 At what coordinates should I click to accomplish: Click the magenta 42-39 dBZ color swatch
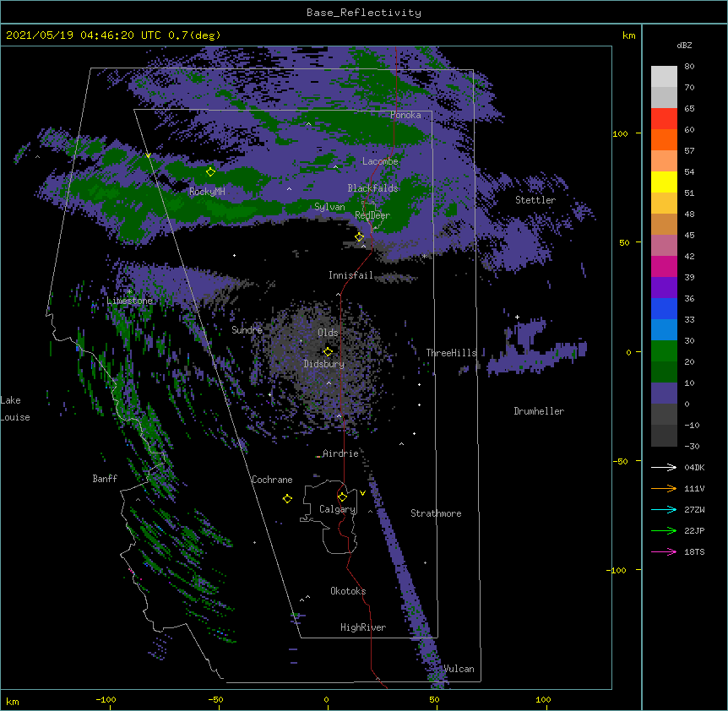pyautogui.click(x=664, y=266)
